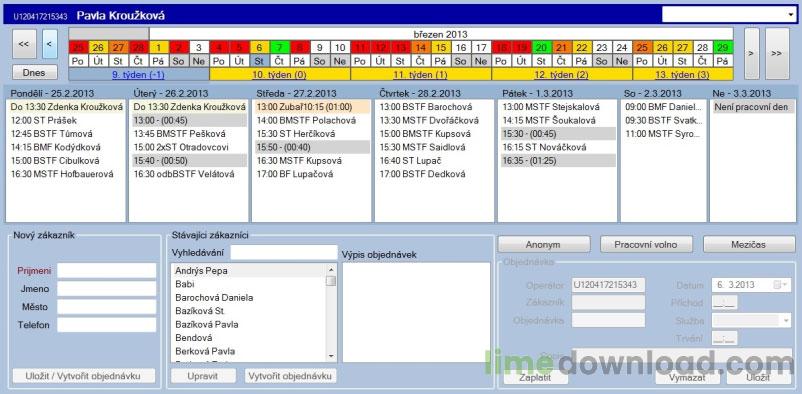This screenshot has height=394, width=802.
Task: Open Monday appointment 12:00 ST Prášek
Action: point(65,121)
